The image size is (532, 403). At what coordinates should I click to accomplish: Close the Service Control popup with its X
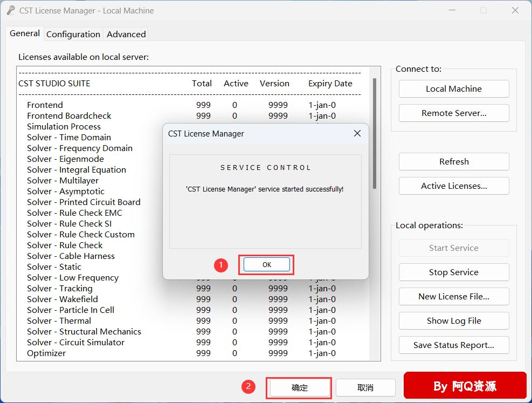pyautogui.click(x=357, y=133)
